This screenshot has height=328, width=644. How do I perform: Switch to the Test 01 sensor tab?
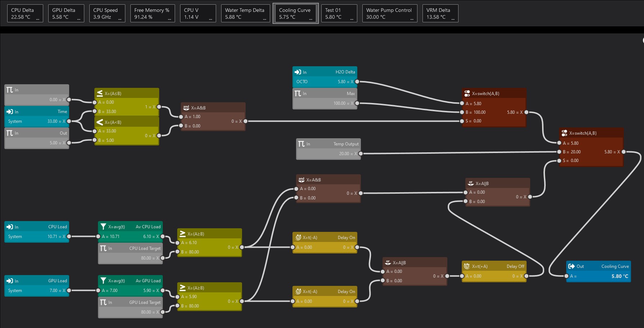tap(339, 13)
